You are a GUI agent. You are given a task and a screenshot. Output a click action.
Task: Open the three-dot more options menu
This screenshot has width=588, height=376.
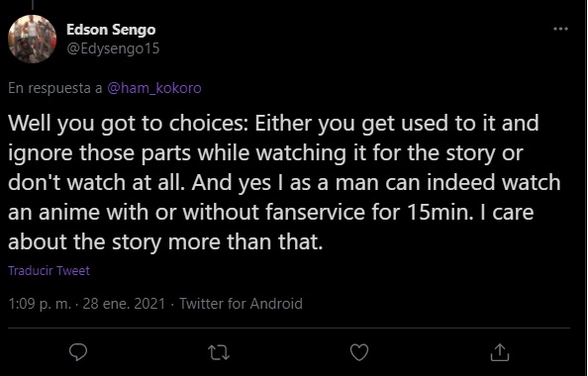(560, 29)
